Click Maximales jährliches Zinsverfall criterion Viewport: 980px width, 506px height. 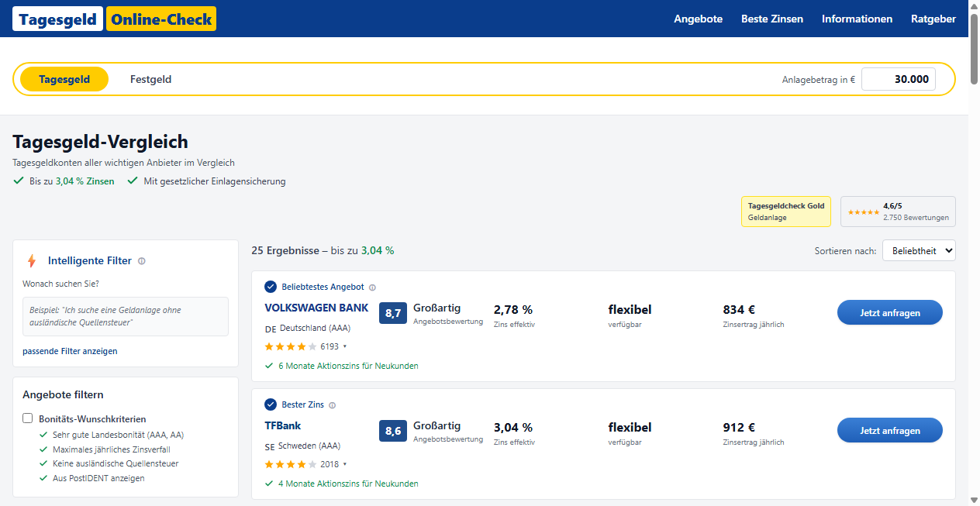[x=112, y=449]
